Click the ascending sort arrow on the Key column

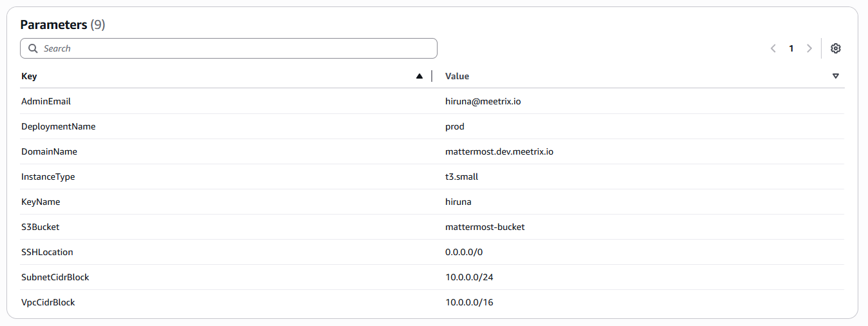[x=420, y=76]
